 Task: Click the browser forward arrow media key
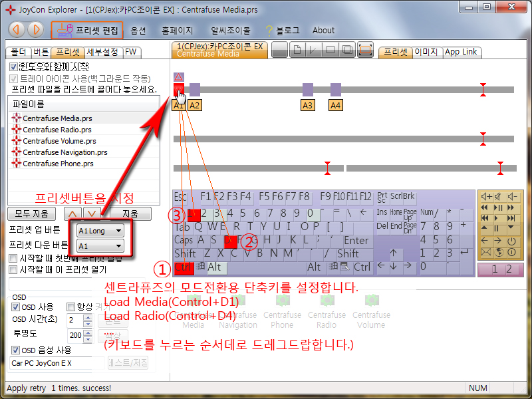tap(497, 241)
